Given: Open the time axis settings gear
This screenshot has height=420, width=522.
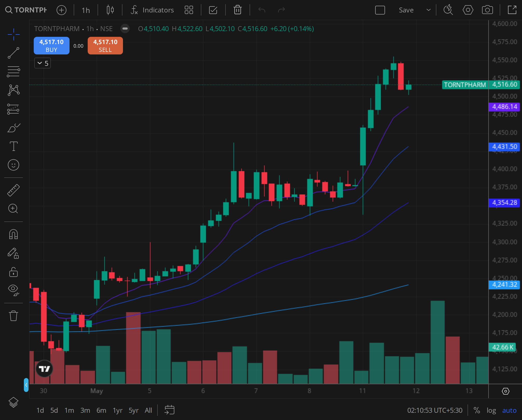Looking at the screenshot, I should tap(506, 391).
